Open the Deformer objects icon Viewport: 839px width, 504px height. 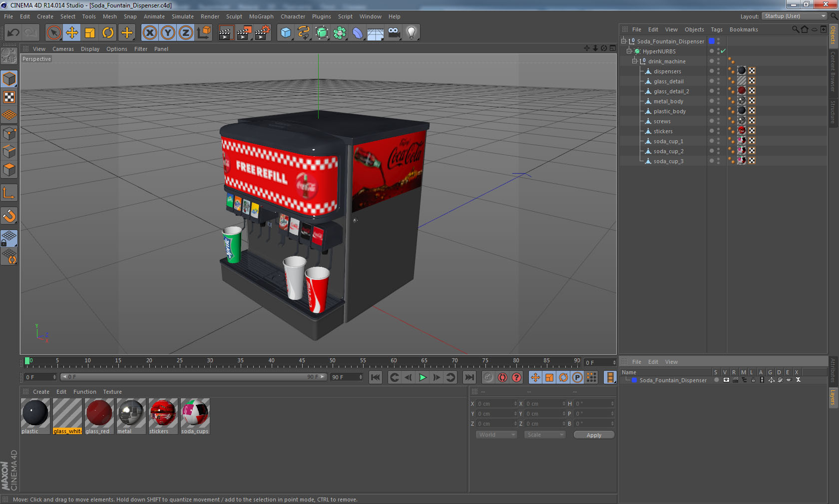click(358, 33)
